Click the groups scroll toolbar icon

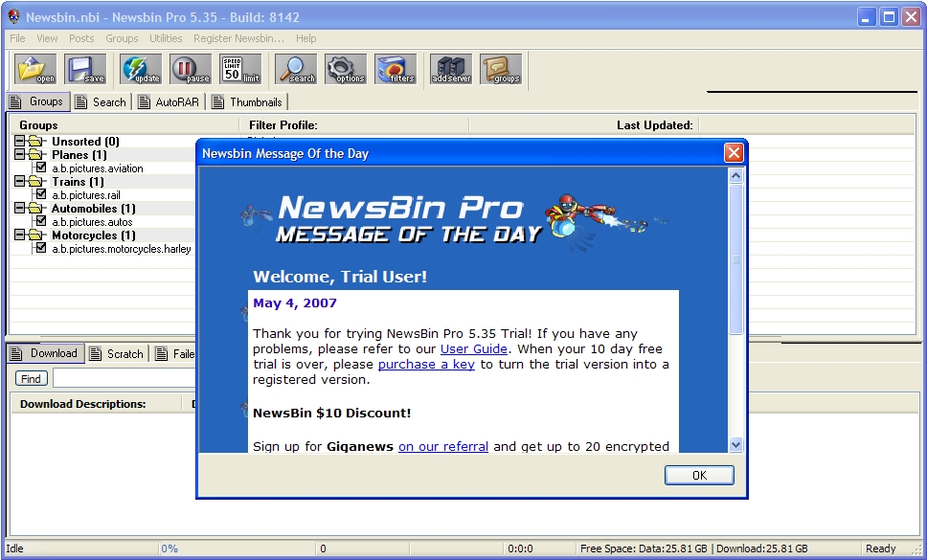(x=501, y=69)
